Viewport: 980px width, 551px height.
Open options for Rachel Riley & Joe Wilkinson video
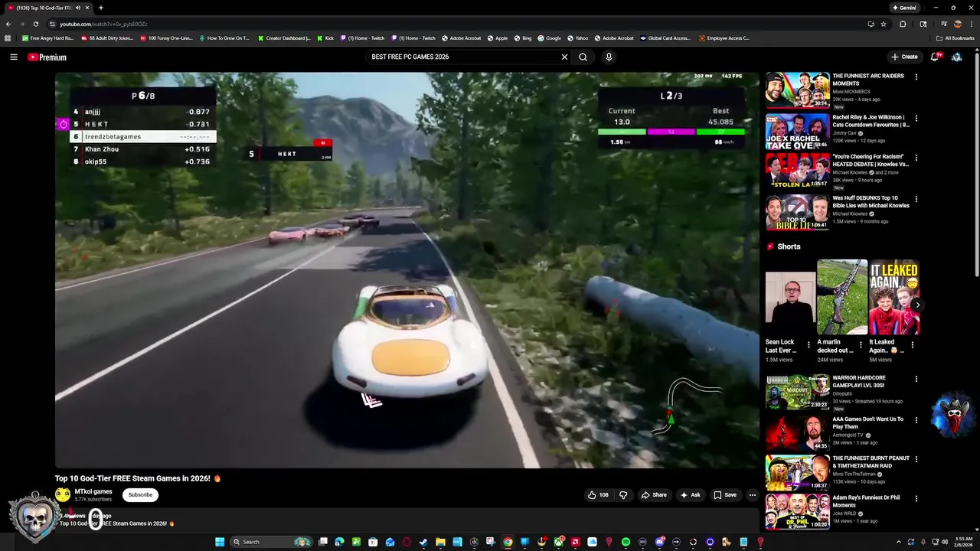[x=916, y=118]
